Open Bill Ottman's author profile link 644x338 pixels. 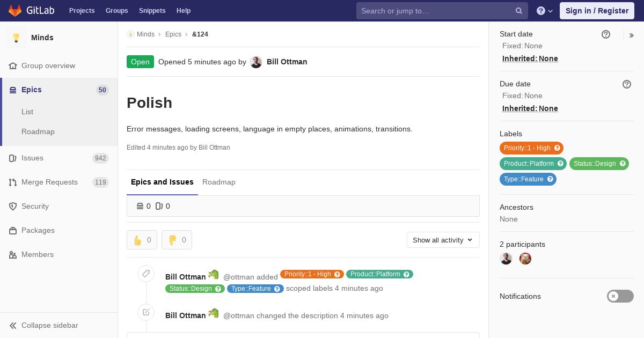[x=287, y=62]
